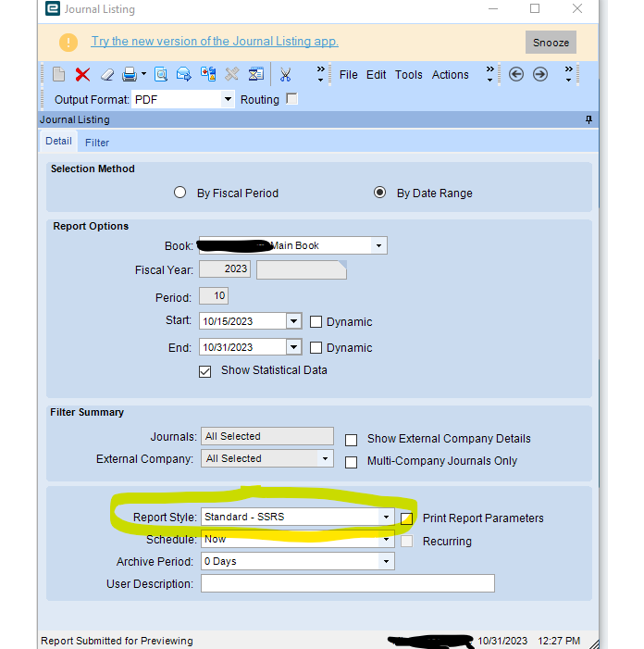Click the grayed pin tools icon

tap(232, 74)
